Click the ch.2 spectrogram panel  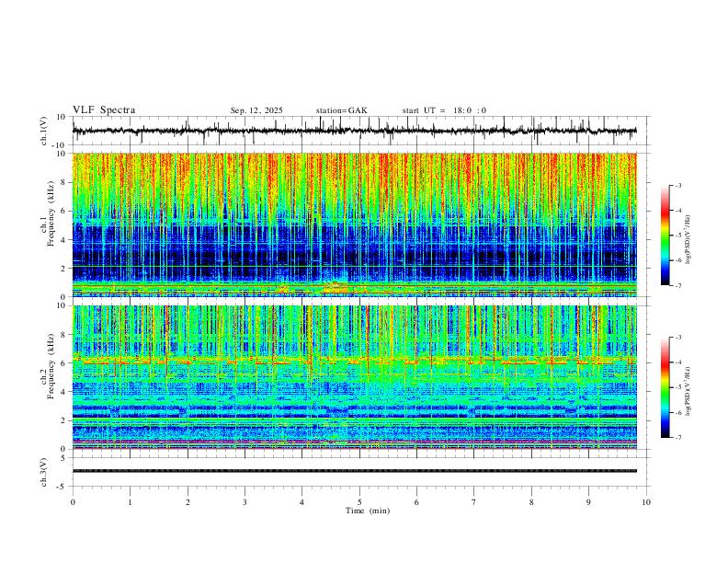pyautogui.click(x=354, y=377)
